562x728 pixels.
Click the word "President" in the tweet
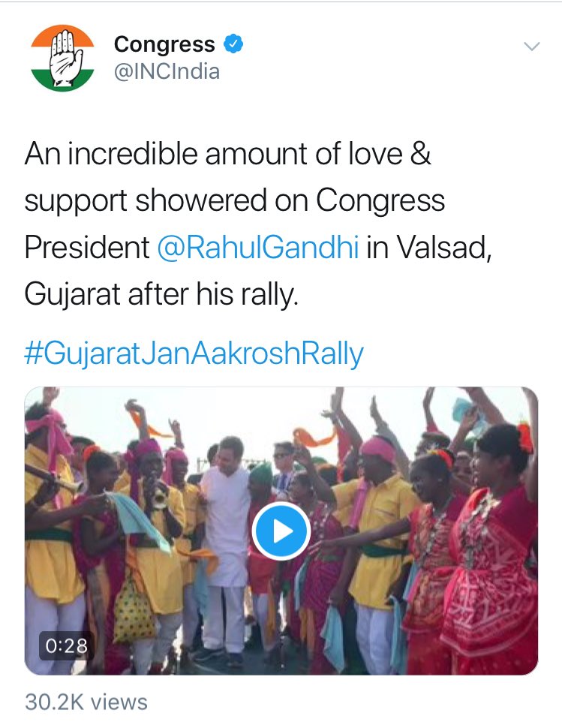click(86, 247)
